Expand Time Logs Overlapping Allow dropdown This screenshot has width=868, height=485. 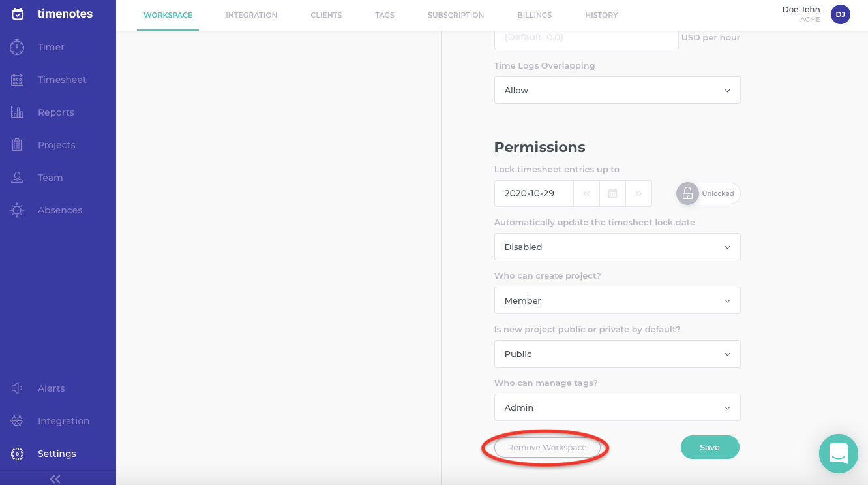[x=618, y=90]
